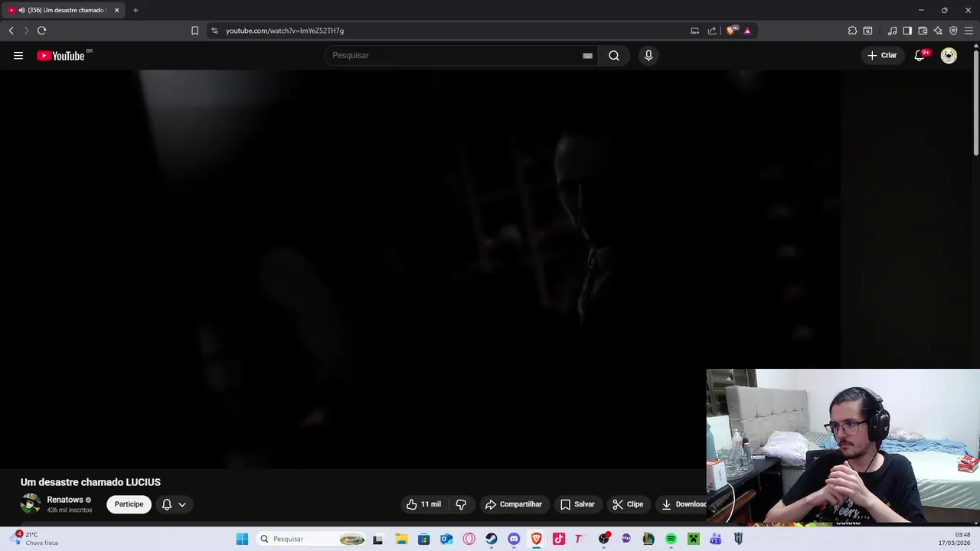Click the taskbar Pesquisar search box
Viewport: 980px width, 551px height.
coord(312,539)
